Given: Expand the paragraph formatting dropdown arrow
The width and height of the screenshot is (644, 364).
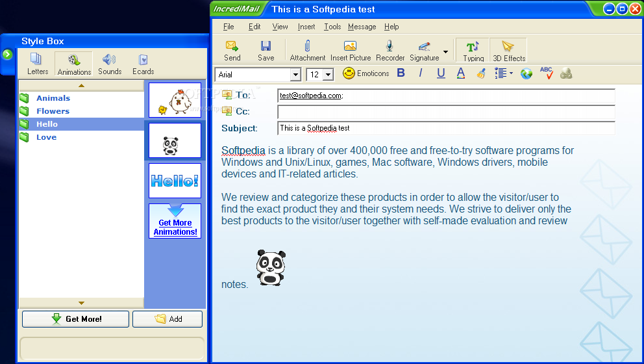Looking at the screenshot, I should coord(511,73).
